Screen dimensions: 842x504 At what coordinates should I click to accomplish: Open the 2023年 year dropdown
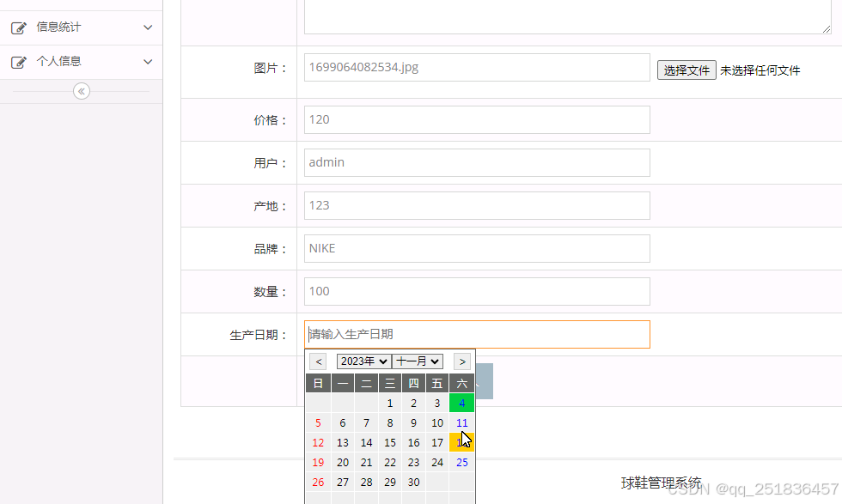[x=364, y=361]
